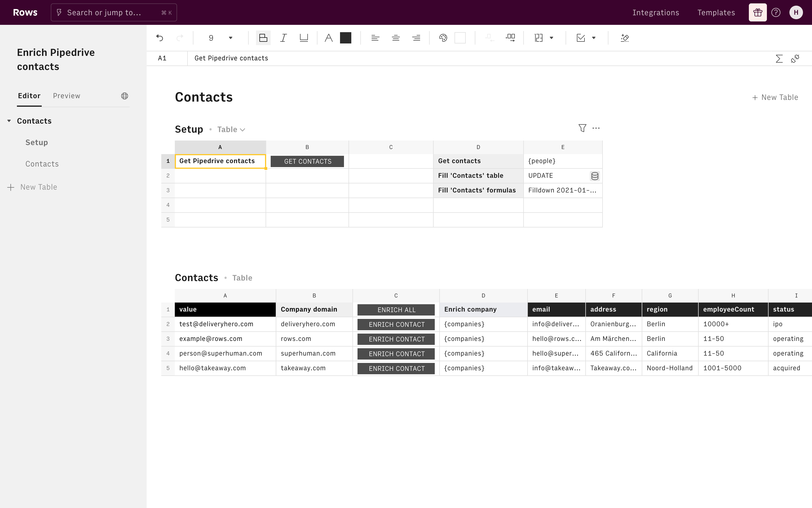Click the 'Enrich Pipedrive contacts' title
This screenshot has width=812, height=508.
(56, 60)
